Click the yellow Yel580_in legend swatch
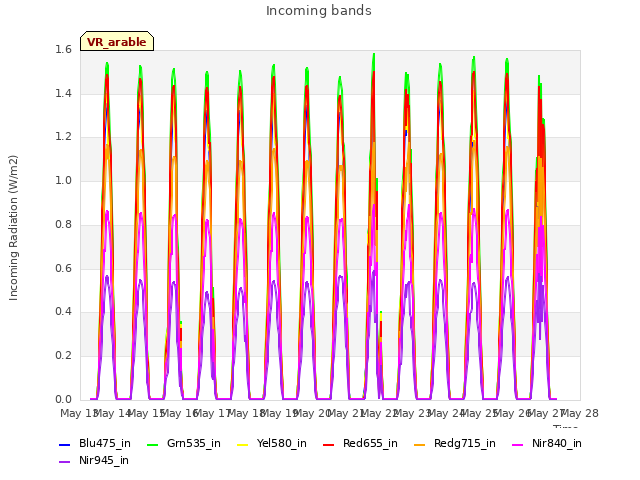The image size is (640, 480). [242, 444]
